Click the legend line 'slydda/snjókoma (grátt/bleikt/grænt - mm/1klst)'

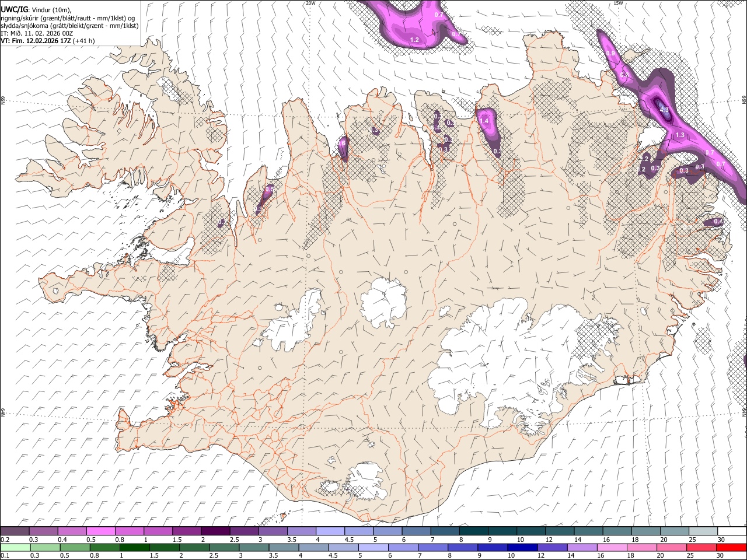[69, 26]
